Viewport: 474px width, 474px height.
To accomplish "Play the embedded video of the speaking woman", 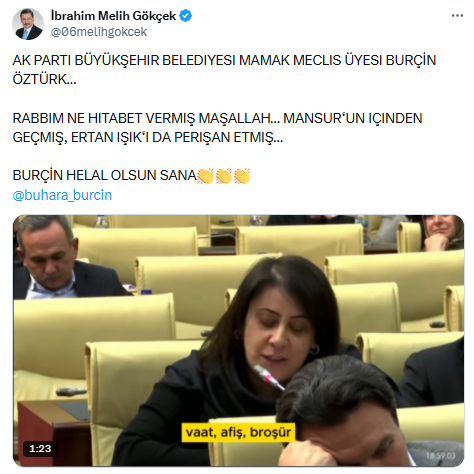I will 238,340.
